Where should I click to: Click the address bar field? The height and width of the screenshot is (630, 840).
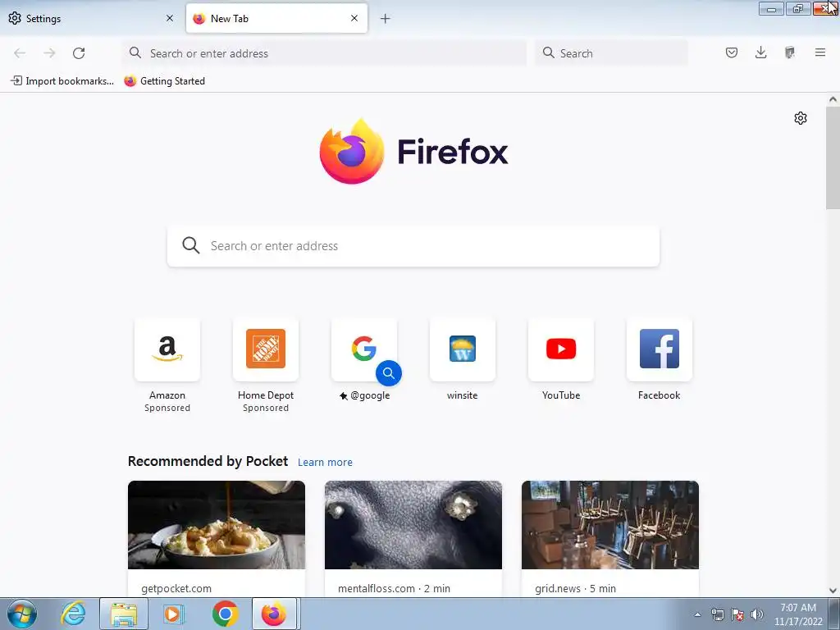325,53
